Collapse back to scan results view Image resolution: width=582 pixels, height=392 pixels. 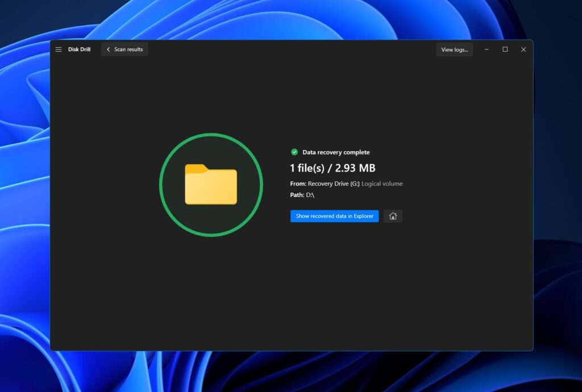click(x=124, y=49)
